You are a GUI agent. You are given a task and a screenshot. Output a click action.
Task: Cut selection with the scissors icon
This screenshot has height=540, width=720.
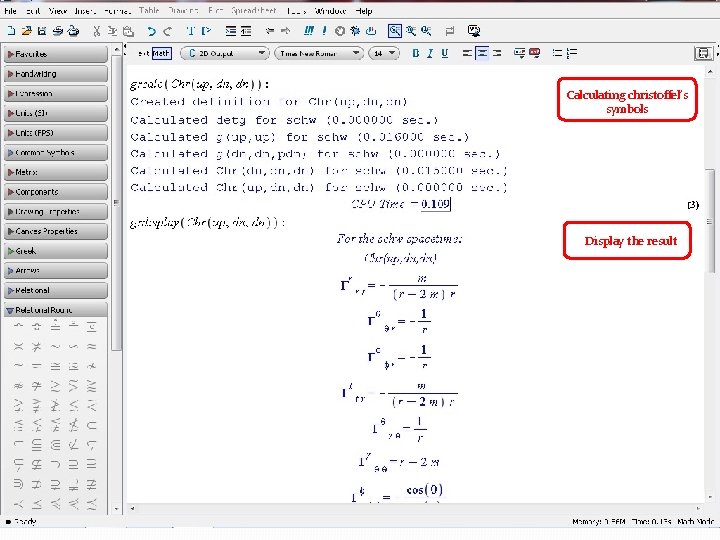(x=96, y=31)
